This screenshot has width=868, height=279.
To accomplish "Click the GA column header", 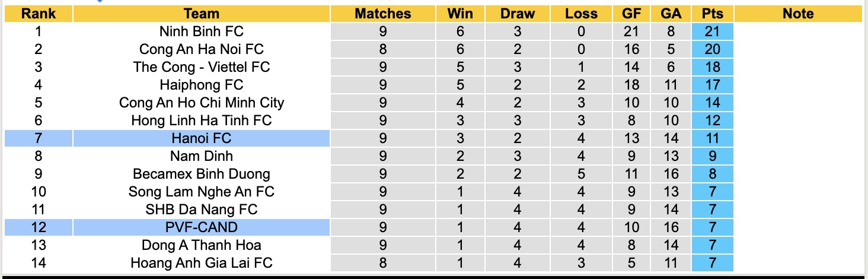I will point(671,14).
